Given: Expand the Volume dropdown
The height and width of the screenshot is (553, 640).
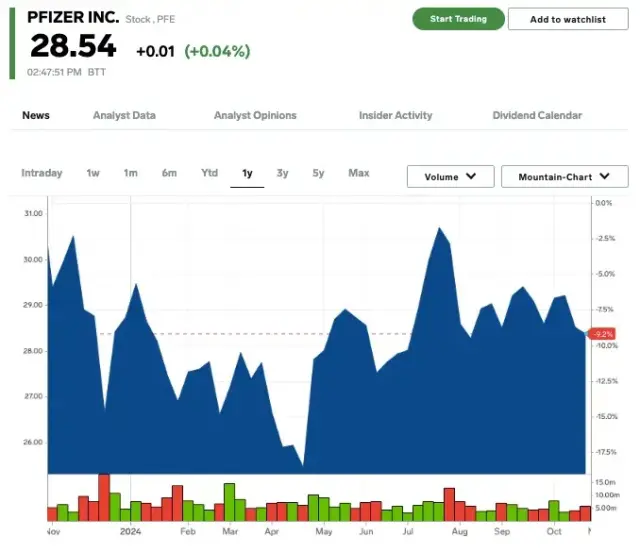Looking at the screenshot, I should click(x=450, y=177).
